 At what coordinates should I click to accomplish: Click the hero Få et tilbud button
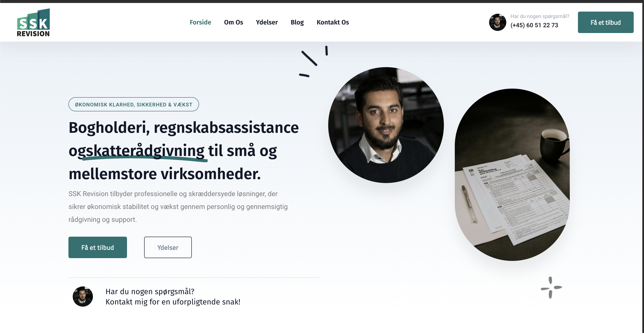[x=97, y=247]
